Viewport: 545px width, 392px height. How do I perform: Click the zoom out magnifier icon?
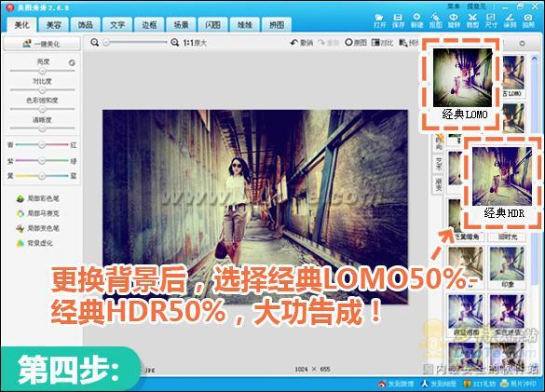coord(94,43)
